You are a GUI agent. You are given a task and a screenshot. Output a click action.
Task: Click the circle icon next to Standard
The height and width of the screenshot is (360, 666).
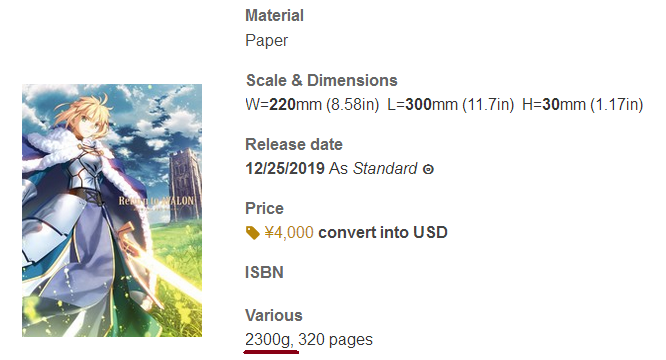pyautogui.click(x=428, y=169)
